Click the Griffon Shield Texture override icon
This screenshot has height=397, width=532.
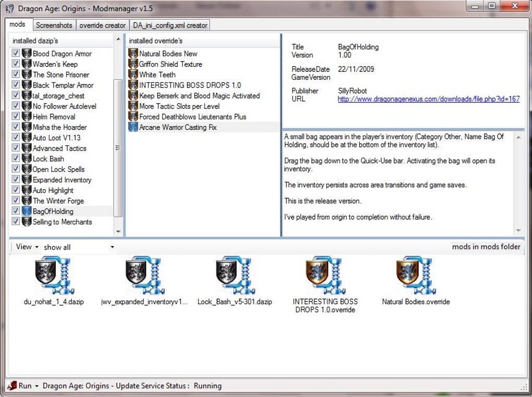(134, 64)
